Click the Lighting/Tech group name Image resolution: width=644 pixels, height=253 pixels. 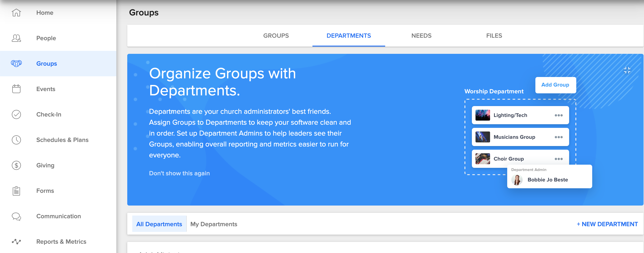[x=510, y=115]
